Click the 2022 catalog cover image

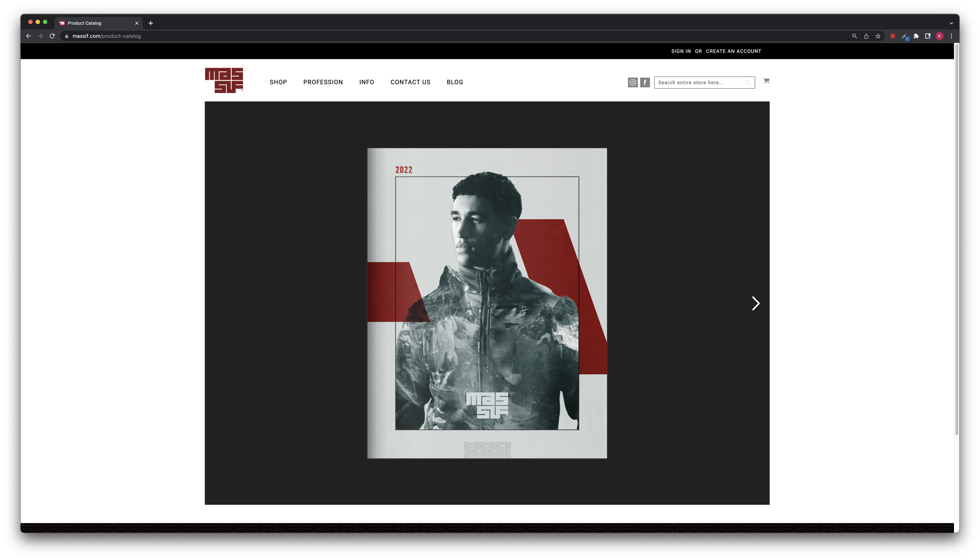coord(487,303)
